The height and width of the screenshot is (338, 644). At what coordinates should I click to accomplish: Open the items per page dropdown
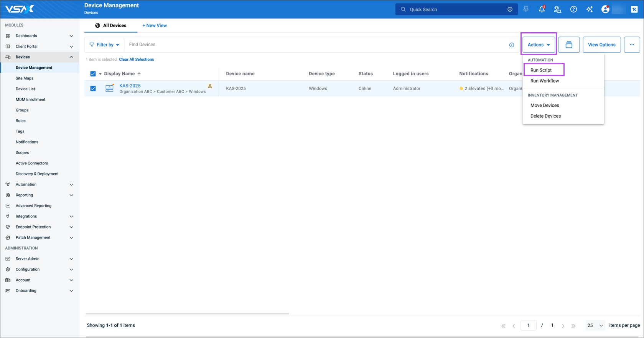[595, 325]
